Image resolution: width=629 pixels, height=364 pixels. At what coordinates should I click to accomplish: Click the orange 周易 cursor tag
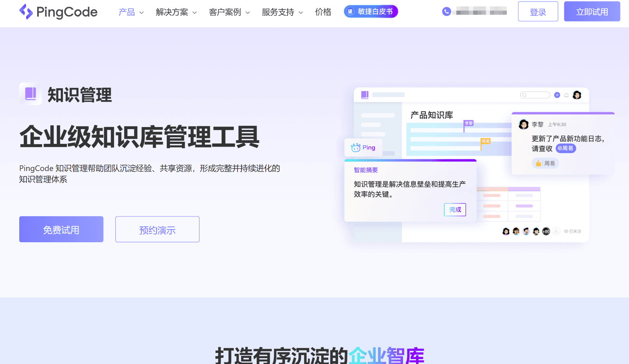(486, 141)
